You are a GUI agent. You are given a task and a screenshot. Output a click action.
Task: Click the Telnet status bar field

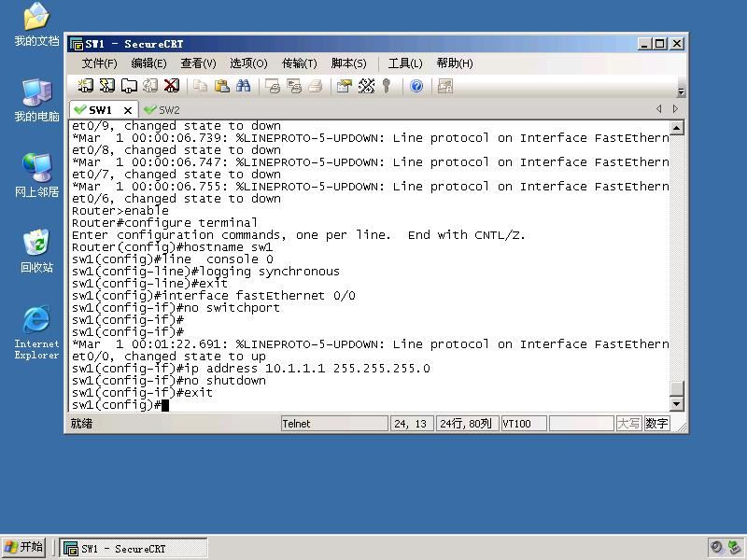click(x=334, y=424)
